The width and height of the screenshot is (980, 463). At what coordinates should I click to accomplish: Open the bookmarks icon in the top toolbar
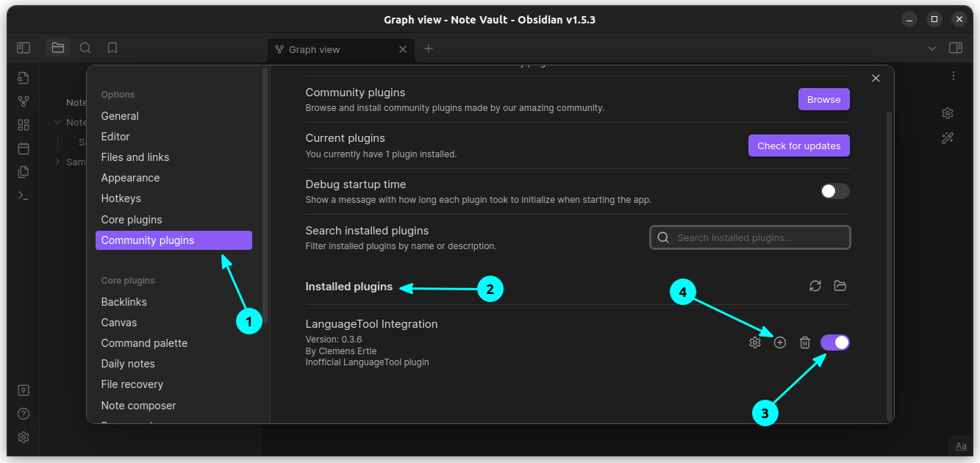pos(112,47)
